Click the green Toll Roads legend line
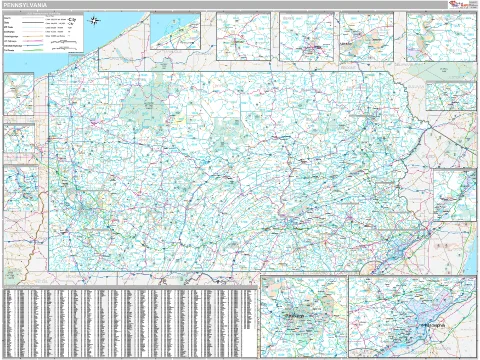Viewport: 480px width, 360px height. coord(33,50)
